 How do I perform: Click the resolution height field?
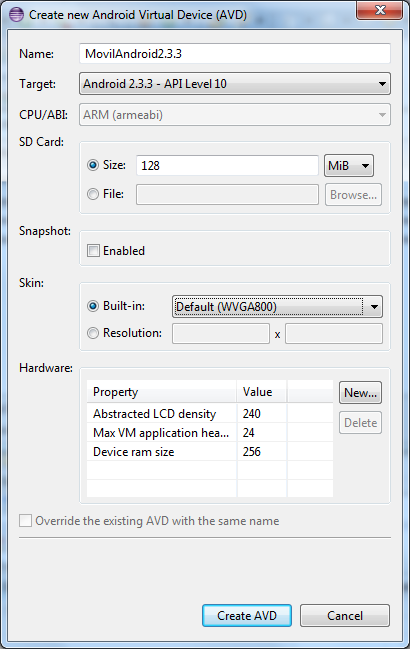click(334, 334)
